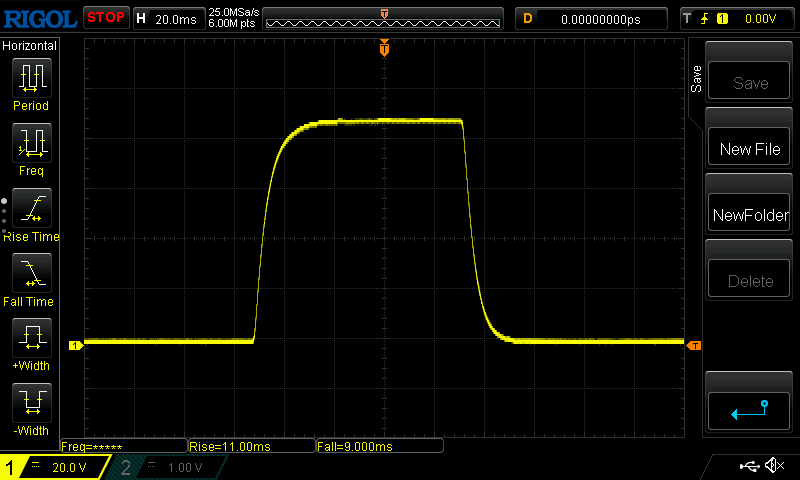Select the -Width measurement icon
This screenshot has height=480, width=800.
32,402
